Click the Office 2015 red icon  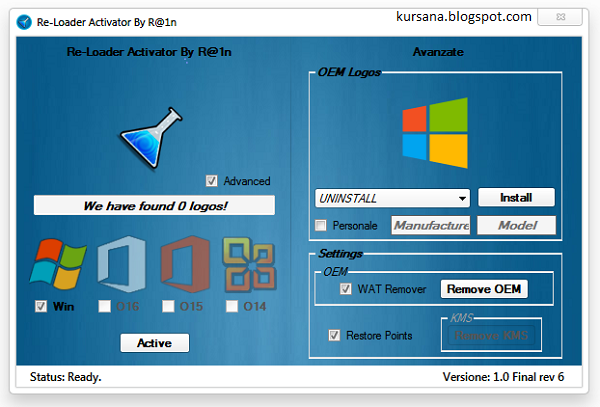click(x=186, y=264)
